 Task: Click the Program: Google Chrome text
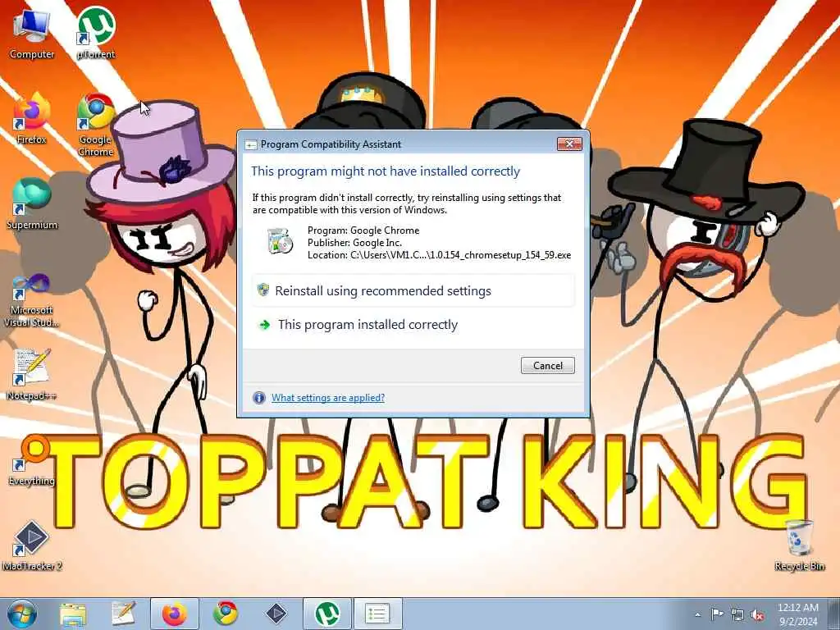(x=363, y=231)
